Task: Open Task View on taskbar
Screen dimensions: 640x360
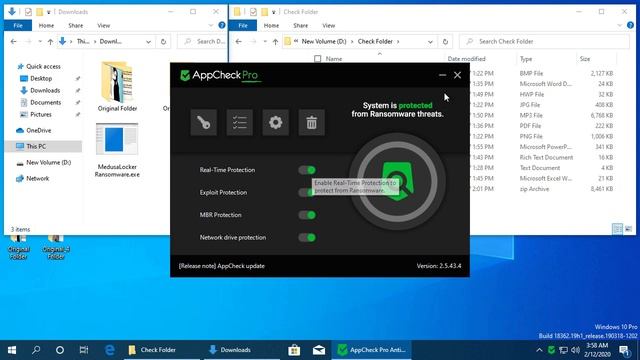Action: tap(84, 350)
